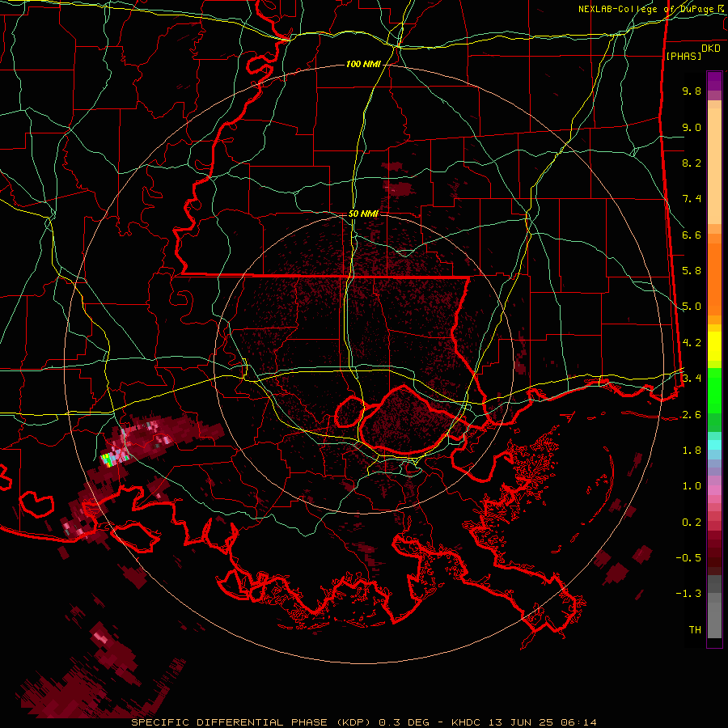728x728 pixels.
Task: Click the yellow color bar segment
Action: (714, 346)
